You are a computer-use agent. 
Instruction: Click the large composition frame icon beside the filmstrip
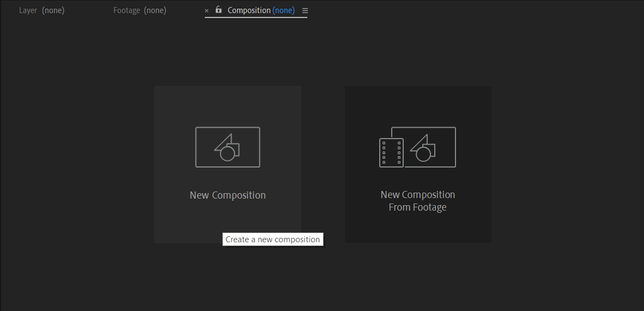(430, 147)
